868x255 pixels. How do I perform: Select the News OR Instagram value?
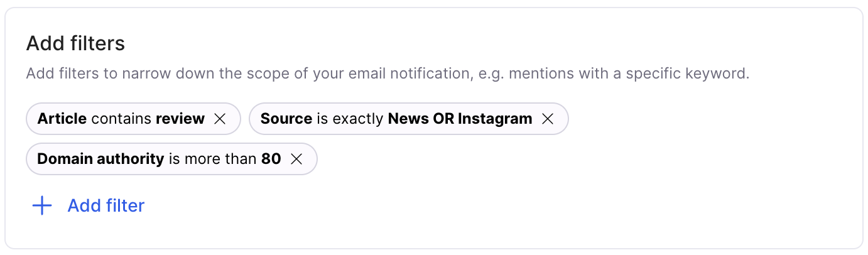[x=460, y=119]
